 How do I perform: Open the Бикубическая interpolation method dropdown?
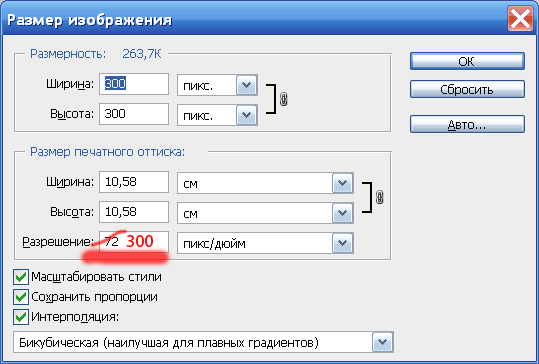coord(203,342)
